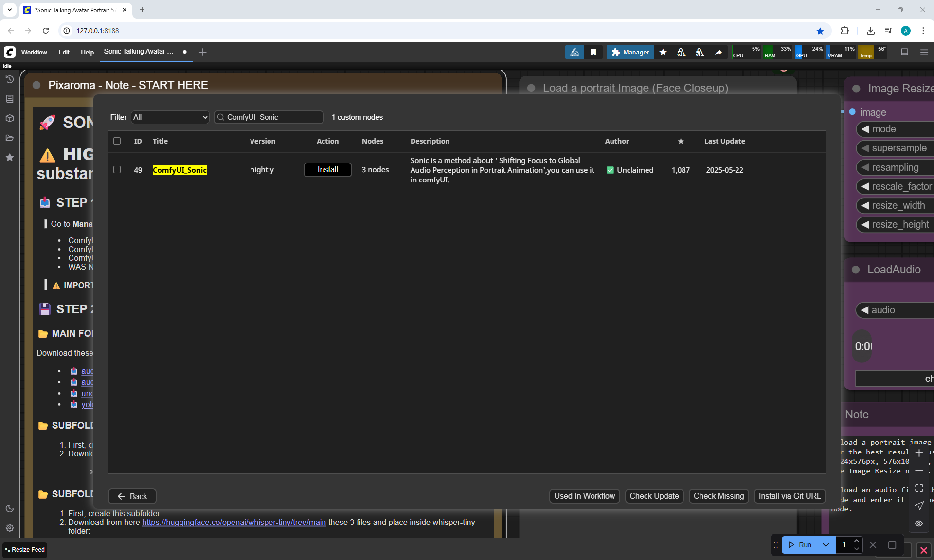Toggle link visibility eye icon
Viewport: 934px width, 560px height.
[x=918, y=524]
